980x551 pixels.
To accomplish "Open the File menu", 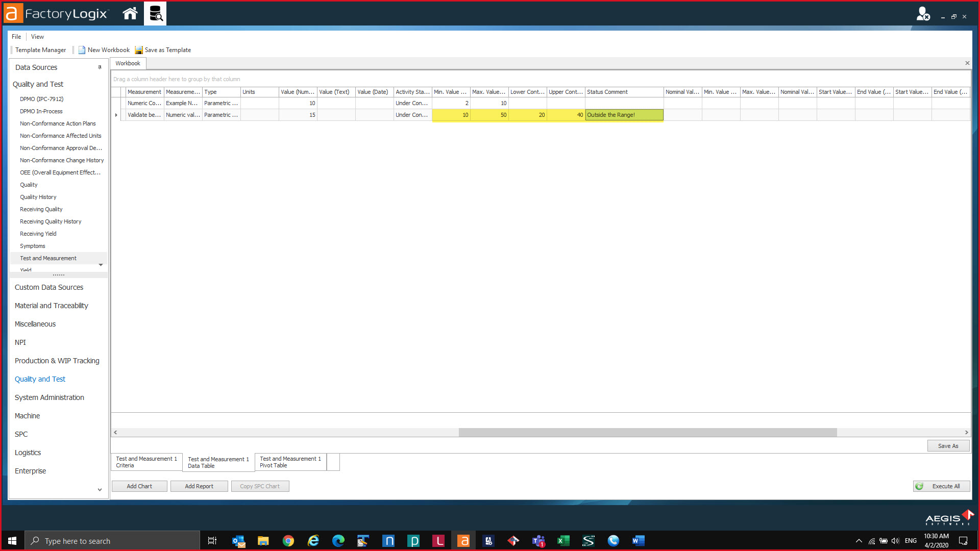I will point(16,37).
